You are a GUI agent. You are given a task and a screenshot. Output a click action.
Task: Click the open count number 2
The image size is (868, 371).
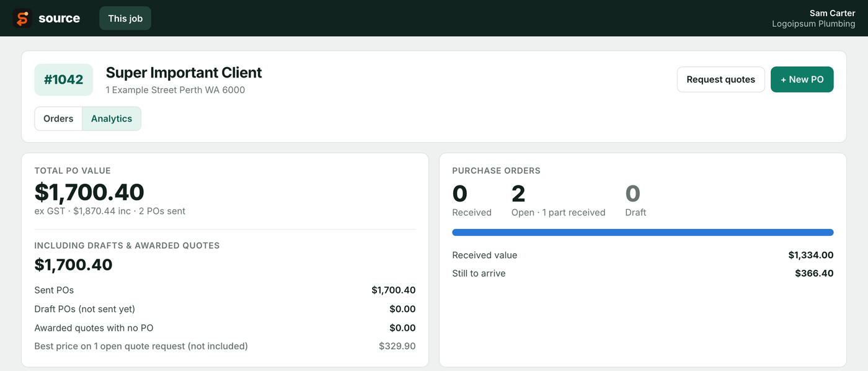[x=518, y=194]
